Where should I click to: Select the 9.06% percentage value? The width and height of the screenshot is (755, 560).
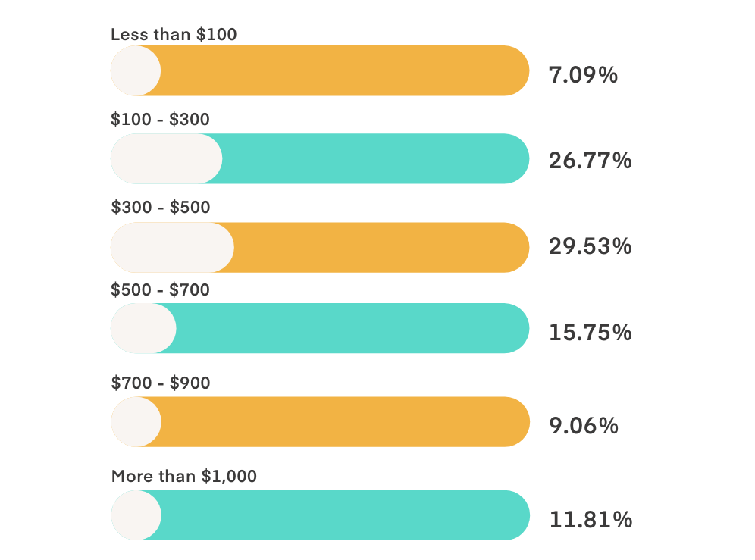583,426
